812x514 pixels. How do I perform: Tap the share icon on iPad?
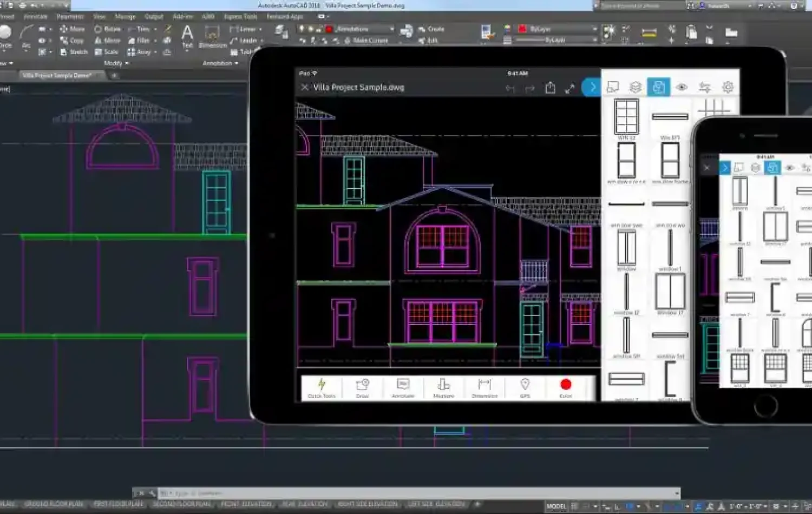[x=550, y=87]
